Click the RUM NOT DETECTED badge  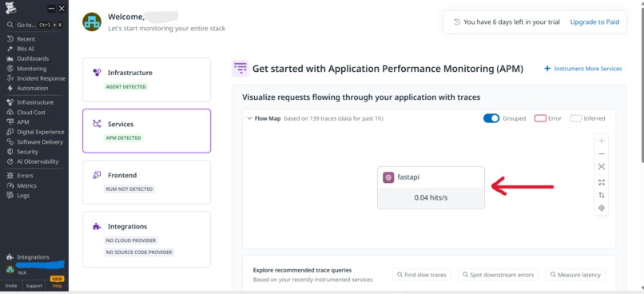129,189
